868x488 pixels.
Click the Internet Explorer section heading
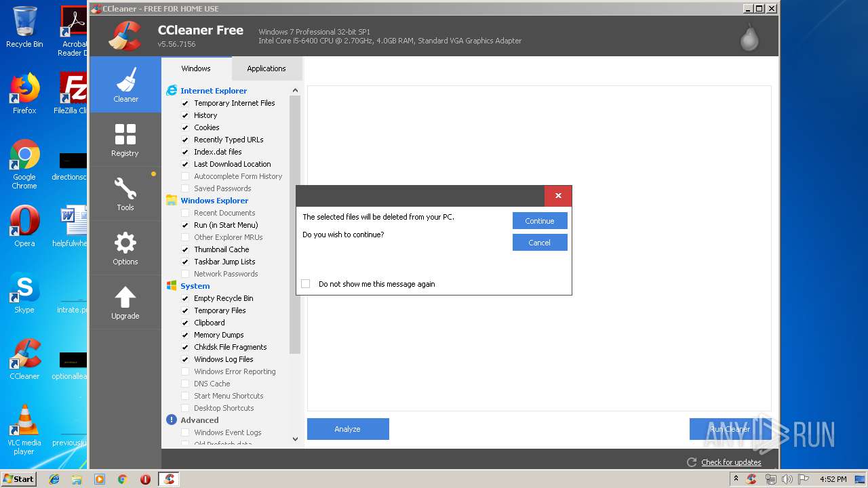tap(214, 91)
